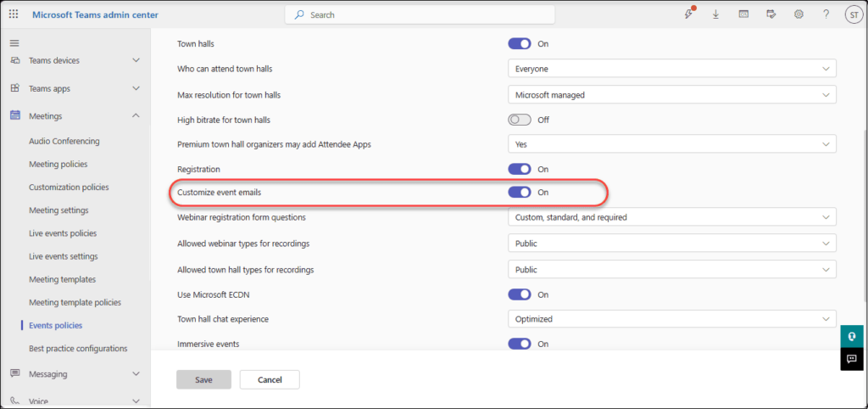The image size is (868, 409).
Task: Open the settings gear icon
Action: (x=798, y=14)
